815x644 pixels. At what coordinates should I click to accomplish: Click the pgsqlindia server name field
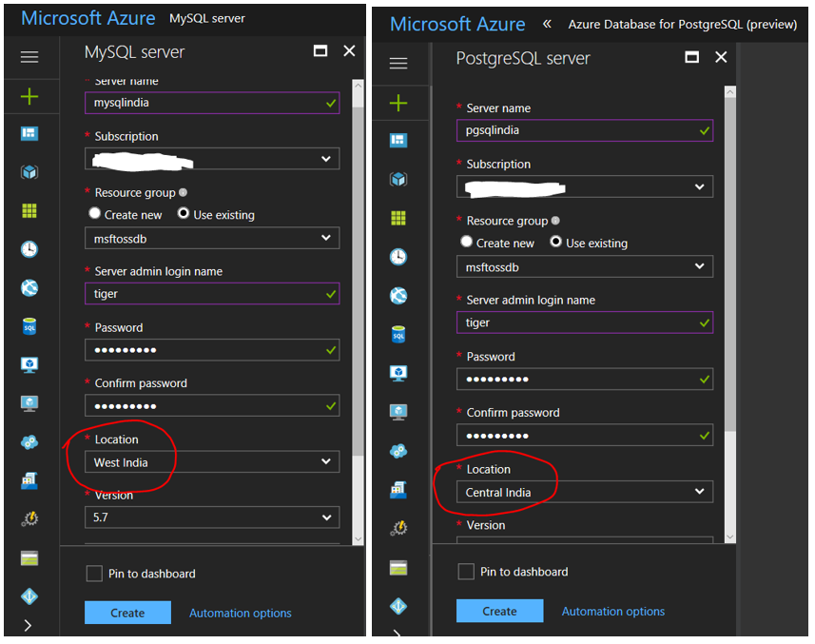coord(584,130)
